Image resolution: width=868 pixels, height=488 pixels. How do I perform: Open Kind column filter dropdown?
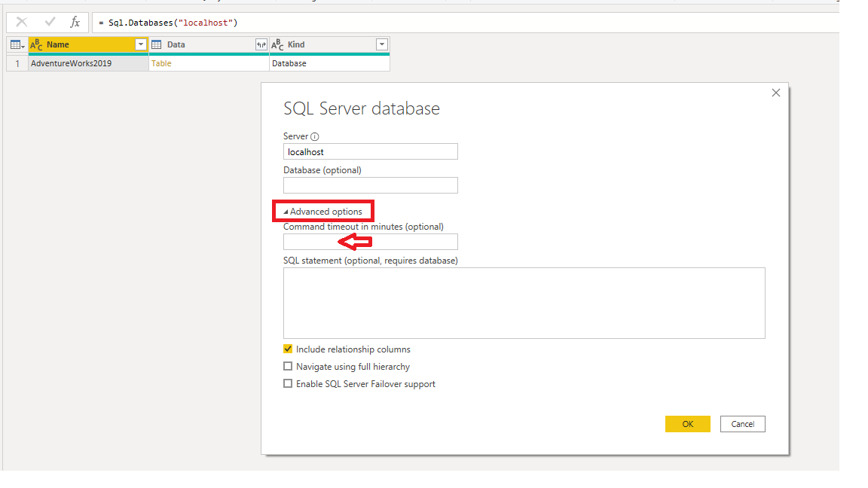point(382,45)
